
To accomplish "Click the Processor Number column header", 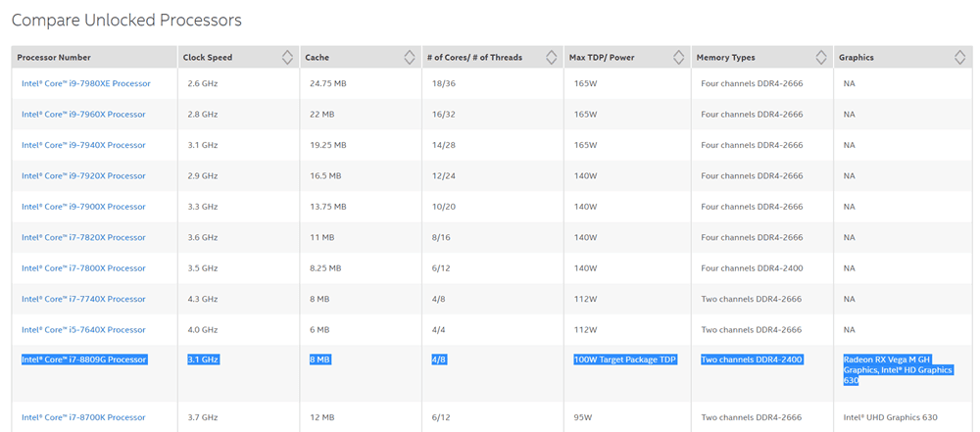I will point(54,58).
